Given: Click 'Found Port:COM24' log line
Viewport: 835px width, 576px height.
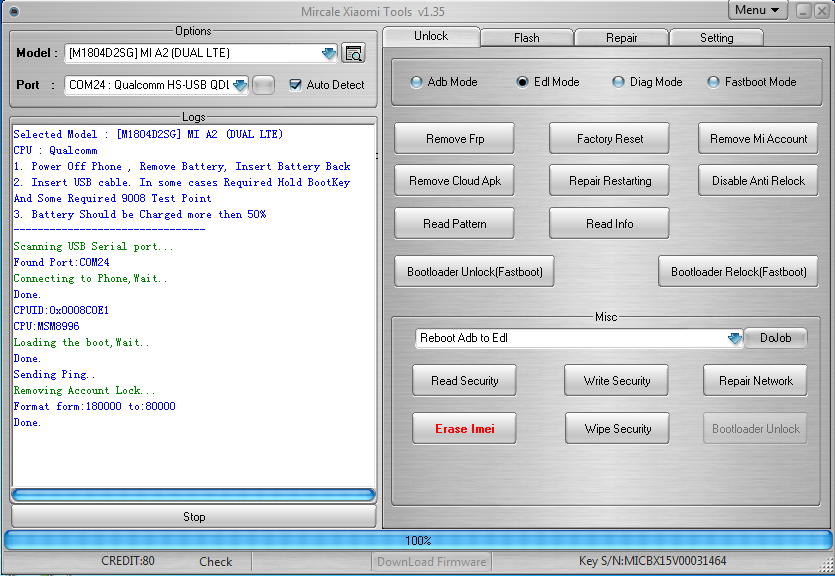Looking at the screenshot, I should click(x=61, y=262).
